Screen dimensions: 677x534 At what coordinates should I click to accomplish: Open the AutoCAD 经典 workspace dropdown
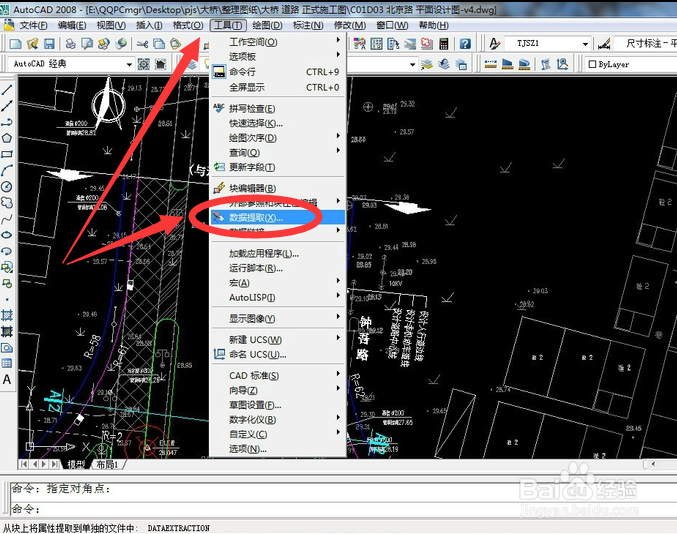(129, 64)
